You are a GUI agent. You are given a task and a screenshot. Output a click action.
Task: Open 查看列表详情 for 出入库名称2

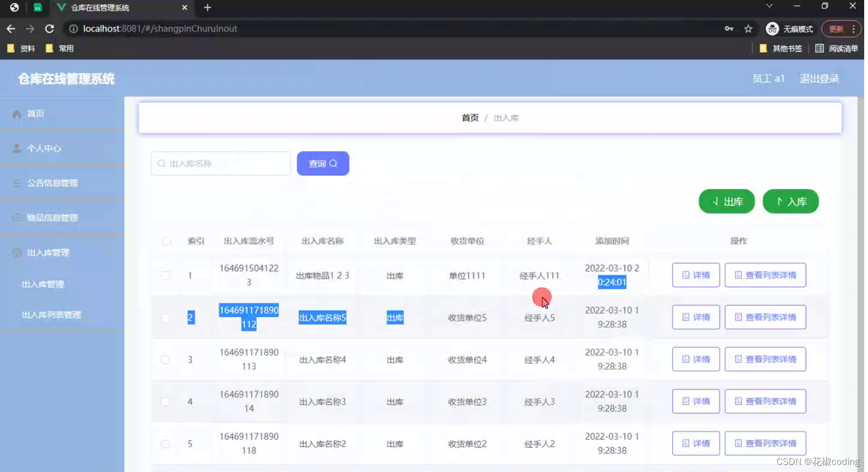(x=765, y=443)
